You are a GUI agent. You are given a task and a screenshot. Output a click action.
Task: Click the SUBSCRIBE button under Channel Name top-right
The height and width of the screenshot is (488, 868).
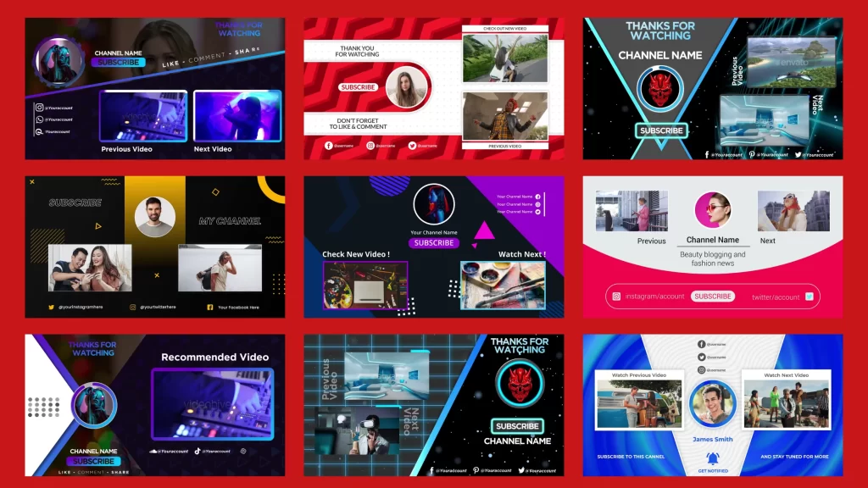click(x=661, y=131)
